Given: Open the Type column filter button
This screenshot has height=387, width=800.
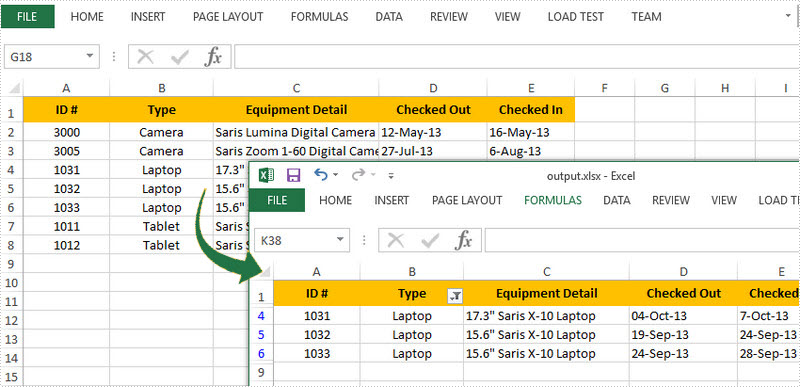Looking at the screenshot, I should pyautogui.click(x=455, y=295).
